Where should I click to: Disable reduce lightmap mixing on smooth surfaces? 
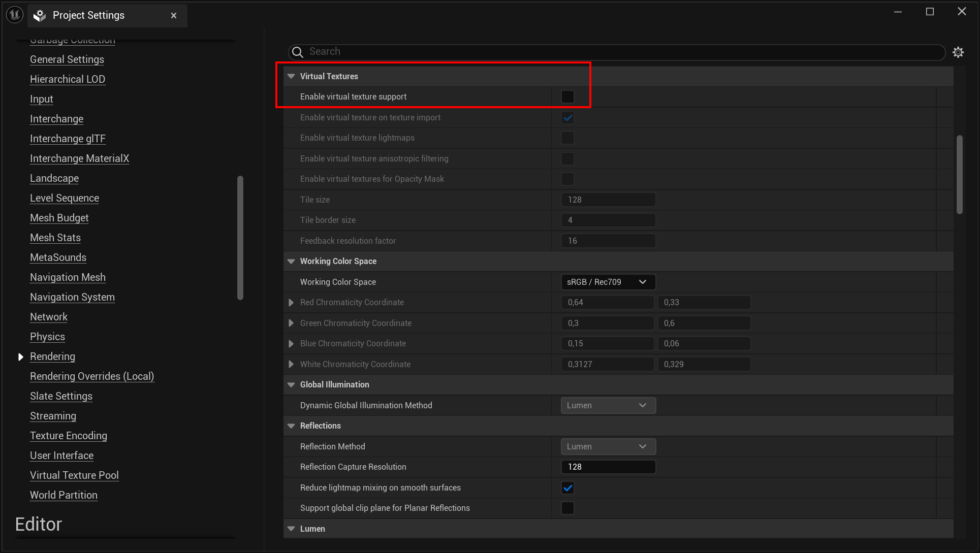567,487
